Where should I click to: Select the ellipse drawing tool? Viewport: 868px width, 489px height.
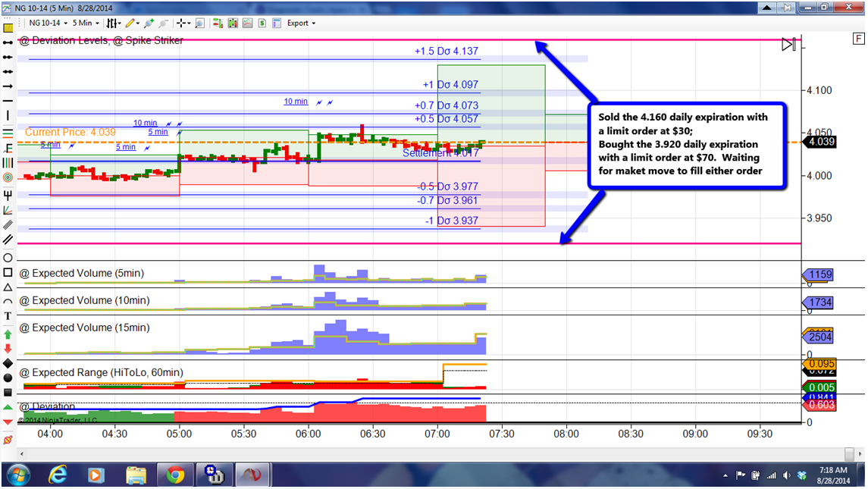pos(8,258)
